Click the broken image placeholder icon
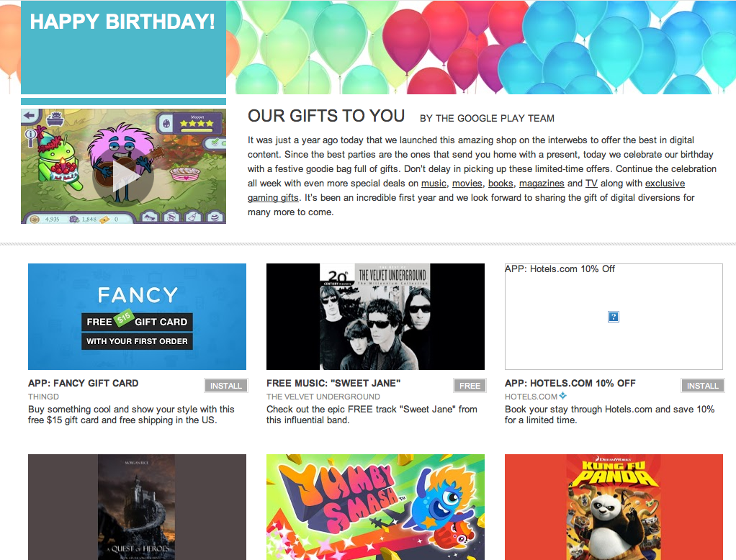This screenshot has width=736, height=560. pyautogui.click(x=613, y=317)
